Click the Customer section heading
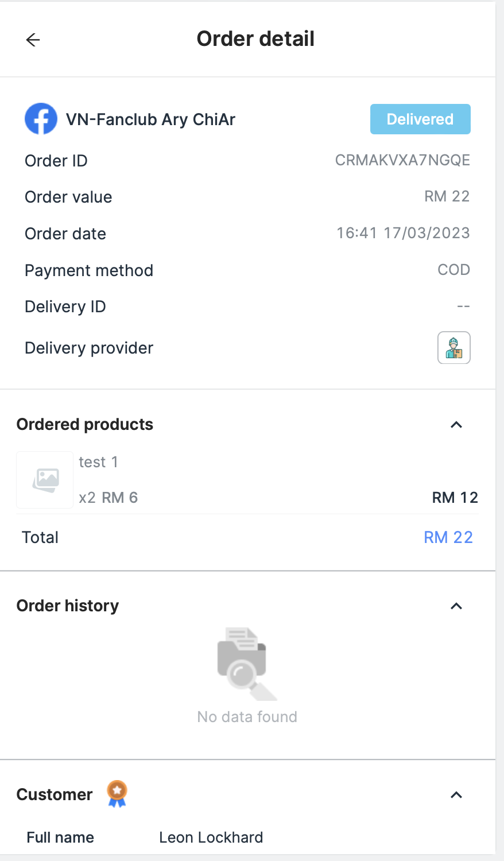 tap(55, 794)
